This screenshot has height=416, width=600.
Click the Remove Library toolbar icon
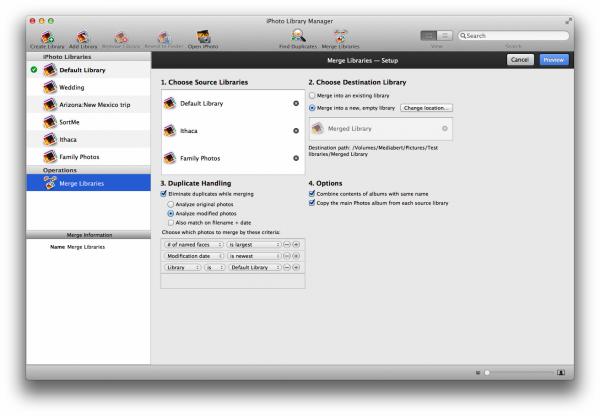tap(121, 39)
